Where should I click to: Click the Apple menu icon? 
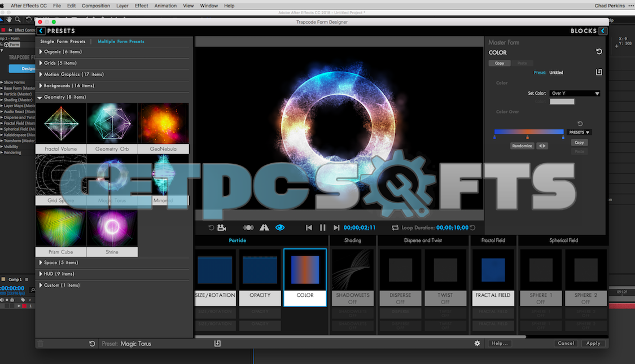(2, 6)
